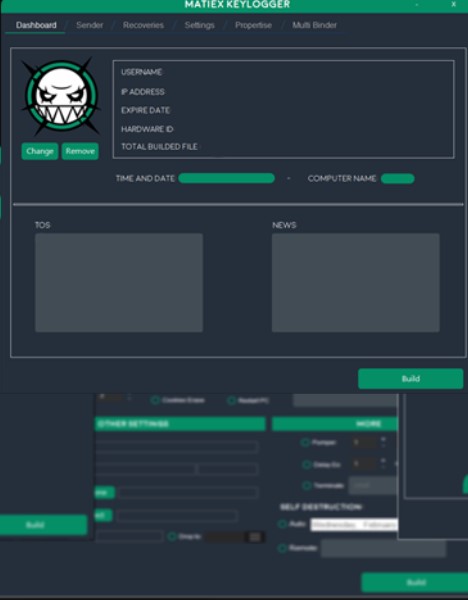Click the OTHER SETTINGS header in background window

point(180,424)
